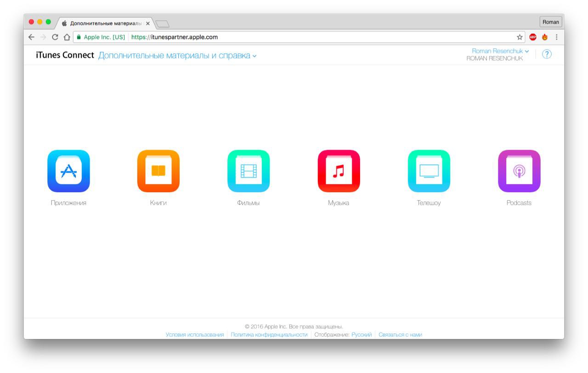Expand the Дополнительные материалы и справка dropdown
The width and height of the screenshot is (588, 373).
(x=177, y=56)
